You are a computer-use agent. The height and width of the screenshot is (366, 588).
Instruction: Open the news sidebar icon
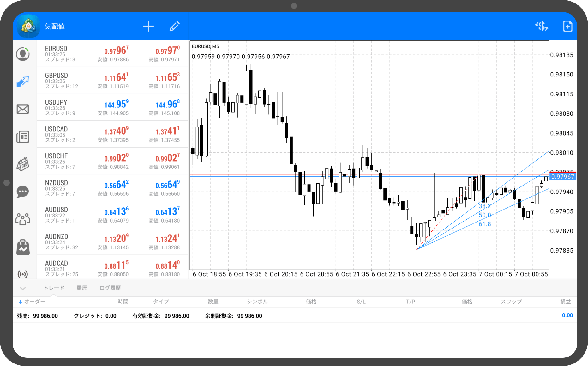point(23,137)
